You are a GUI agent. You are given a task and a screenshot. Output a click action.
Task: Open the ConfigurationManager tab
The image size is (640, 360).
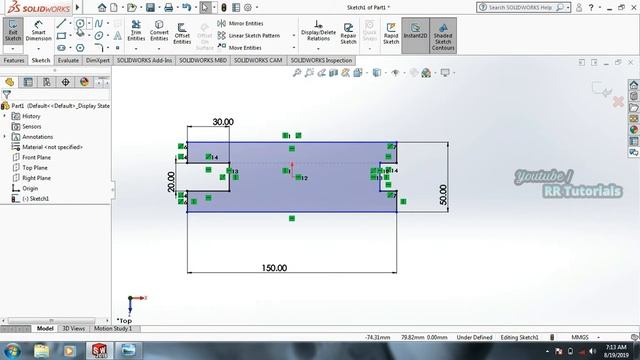coord(47,82)
